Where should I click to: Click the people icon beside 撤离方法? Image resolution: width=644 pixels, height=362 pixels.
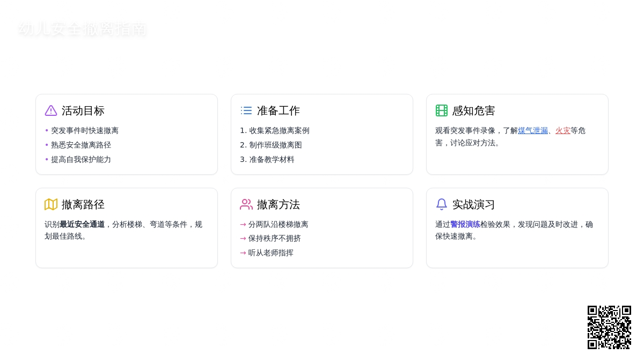(x=246, y=204)
